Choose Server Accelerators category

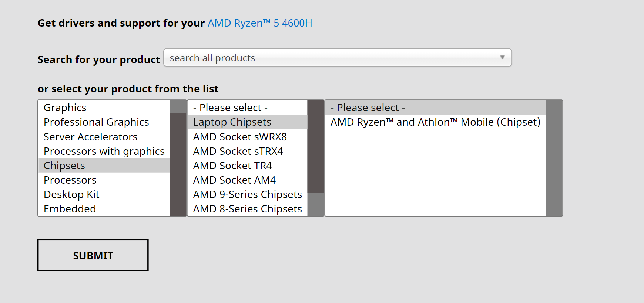coord(104,137)
